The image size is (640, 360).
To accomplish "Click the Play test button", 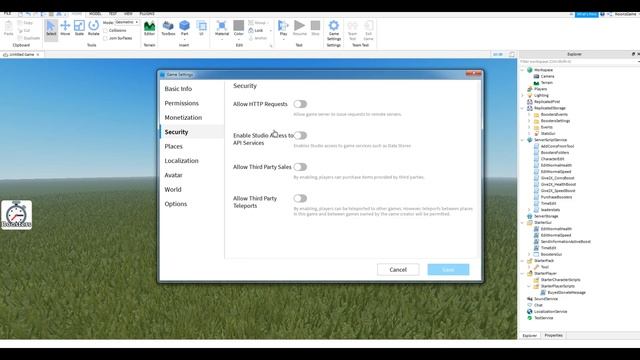I will (283, 29).
